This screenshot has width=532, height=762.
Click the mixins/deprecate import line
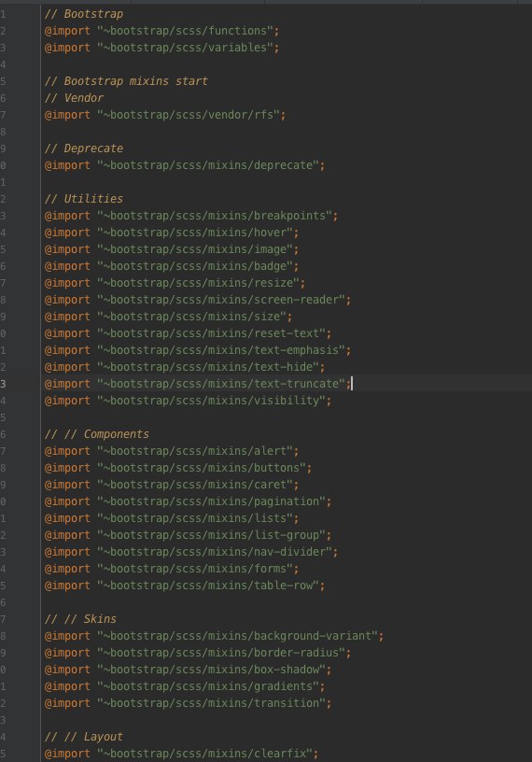(x=185, y=165)
